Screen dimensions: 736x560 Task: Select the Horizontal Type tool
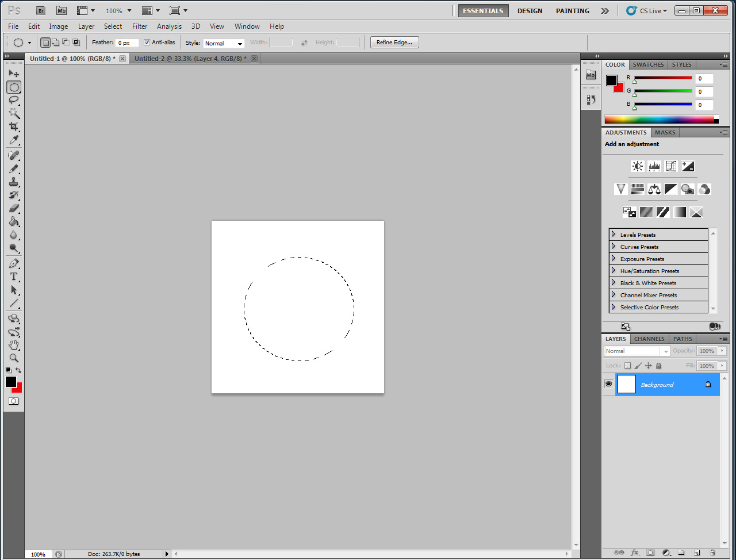tap(14, 277)
